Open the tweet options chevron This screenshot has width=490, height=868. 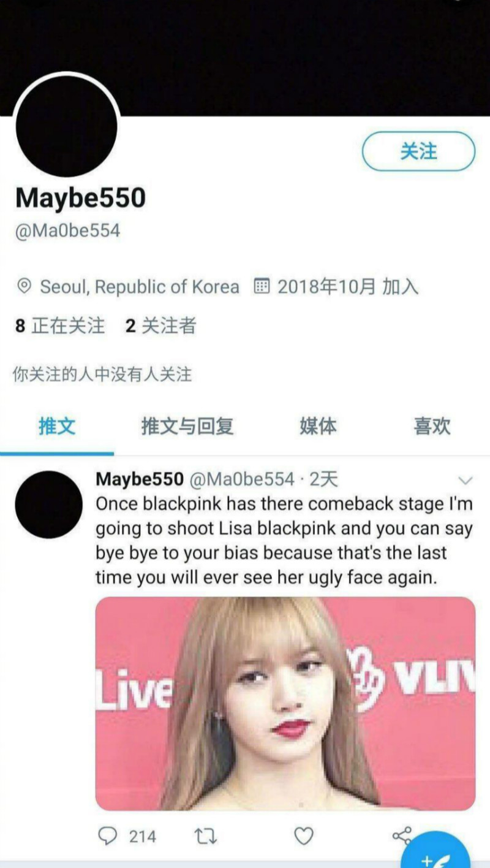pos(466,479)
